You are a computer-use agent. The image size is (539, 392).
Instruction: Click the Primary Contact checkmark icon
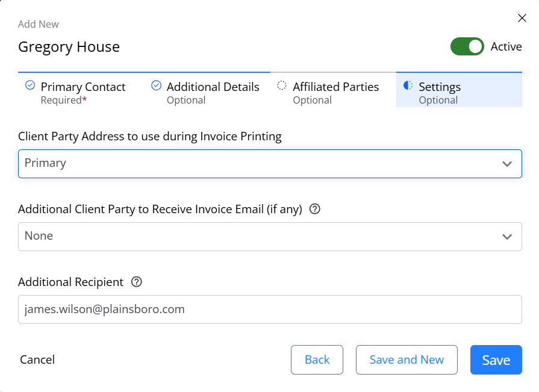pos(30,85)
